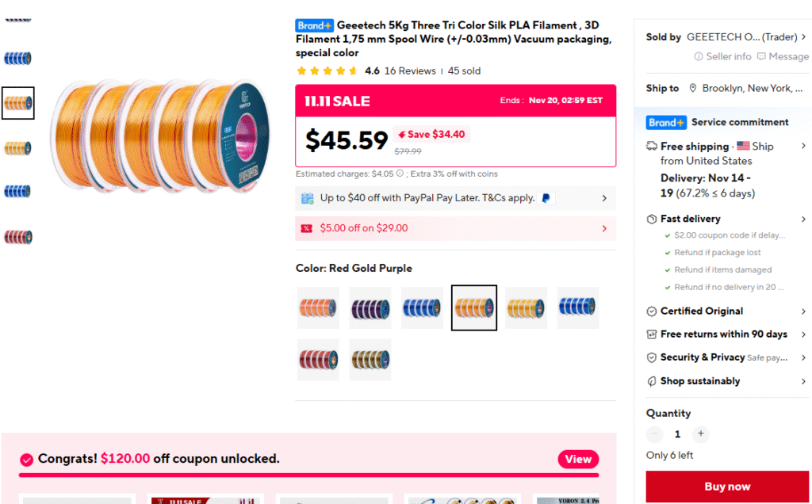Screen dimensions: 812x504
Task: Open the 16 Reviews link
Action: [410, 71]
